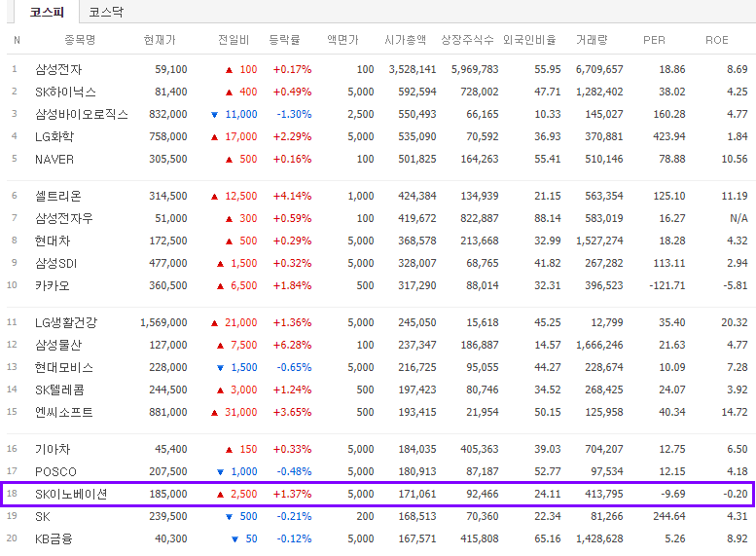Go to the SK이노베이션 stock page
The height and width of the screenshot is (556, 756).
tap(71, 495)
